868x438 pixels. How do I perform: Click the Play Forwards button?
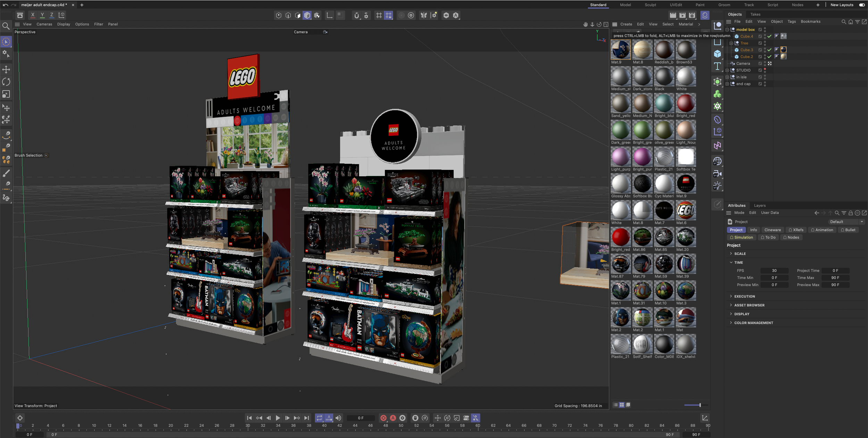coord(278,418)
